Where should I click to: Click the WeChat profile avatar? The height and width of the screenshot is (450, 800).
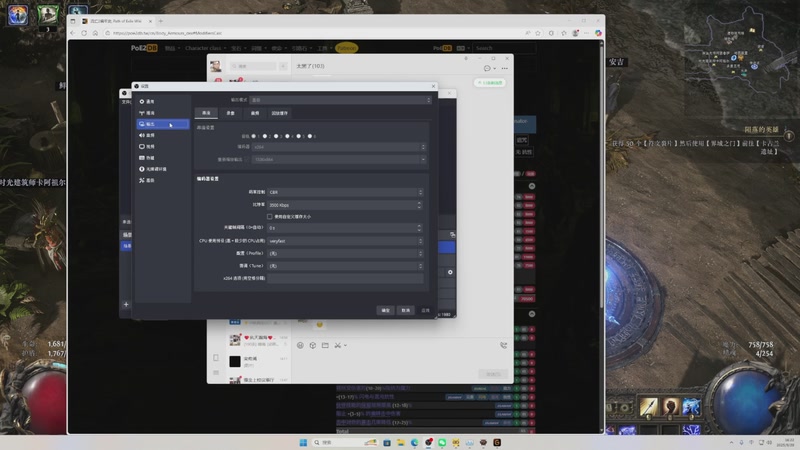pyautogui.click(x=216, y=66)
